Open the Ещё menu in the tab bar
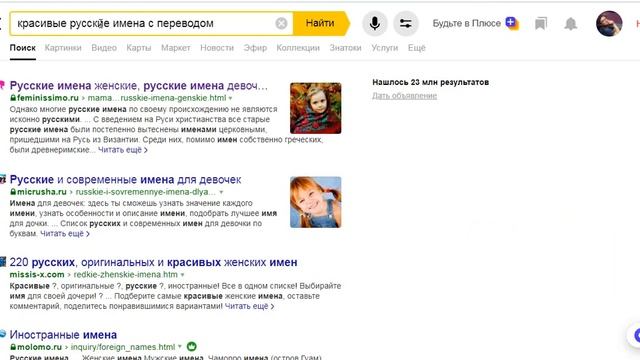 417,48
